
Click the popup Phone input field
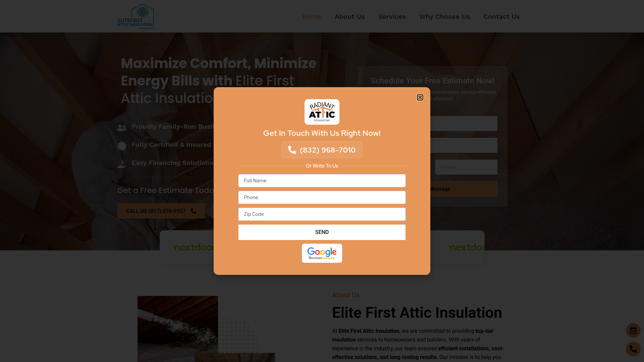pos(322,197)
